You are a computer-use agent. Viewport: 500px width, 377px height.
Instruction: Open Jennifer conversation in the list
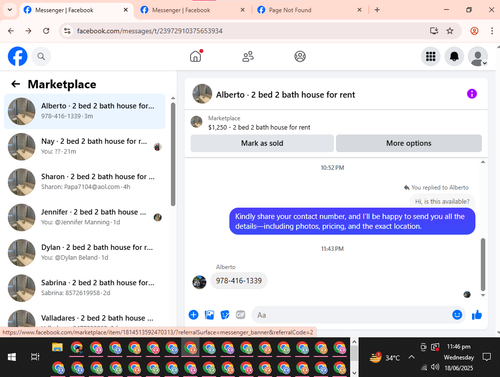point(85,217)
